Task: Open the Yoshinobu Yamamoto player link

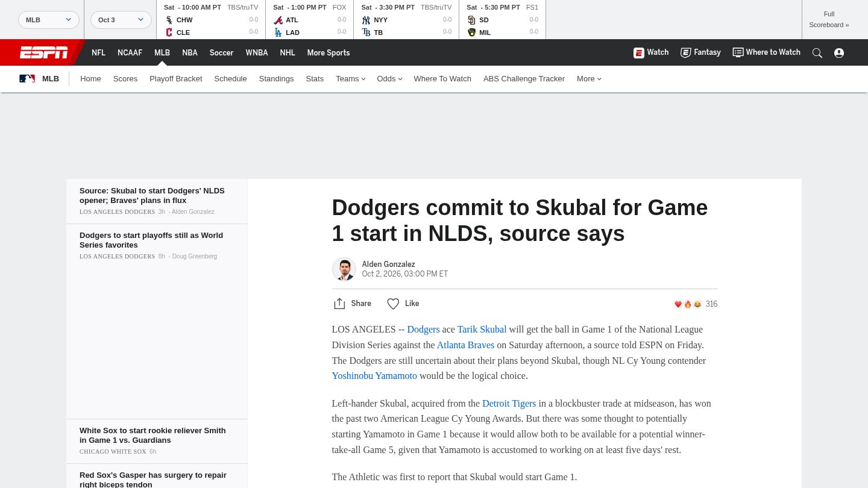Action: 374,376
